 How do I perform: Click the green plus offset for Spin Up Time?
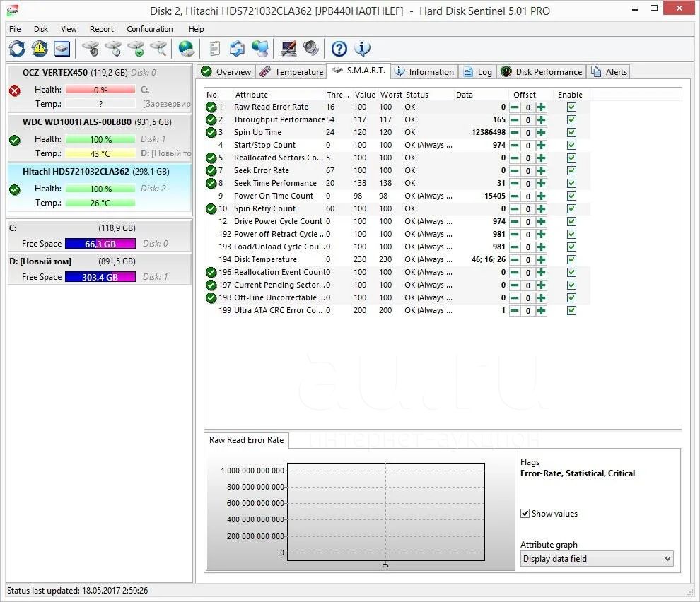coord(541,133)
